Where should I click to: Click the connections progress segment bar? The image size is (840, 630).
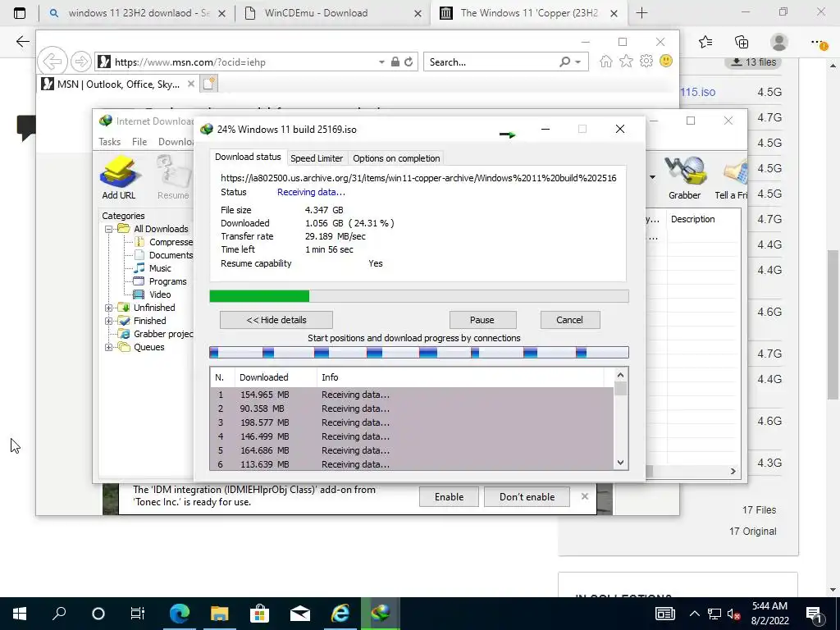(419, 353)
